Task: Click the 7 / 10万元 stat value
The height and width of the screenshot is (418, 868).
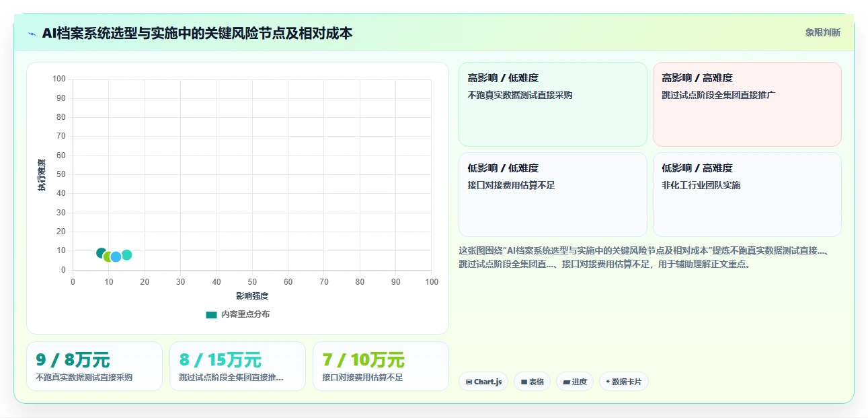Action: tap(364, 360)
